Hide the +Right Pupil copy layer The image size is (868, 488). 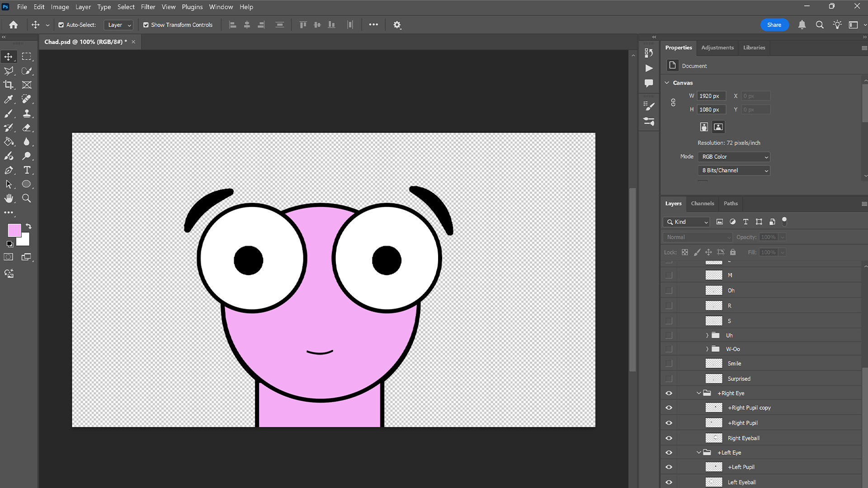669,408
